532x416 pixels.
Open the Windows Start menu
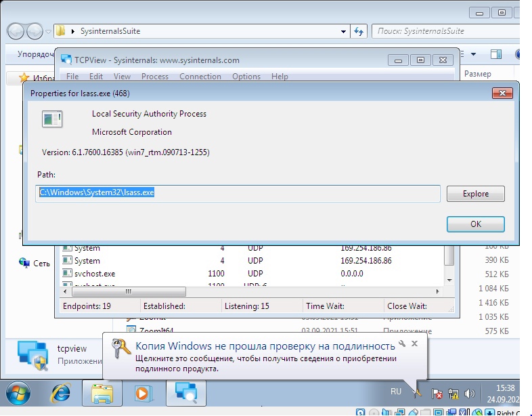[18, 393]
